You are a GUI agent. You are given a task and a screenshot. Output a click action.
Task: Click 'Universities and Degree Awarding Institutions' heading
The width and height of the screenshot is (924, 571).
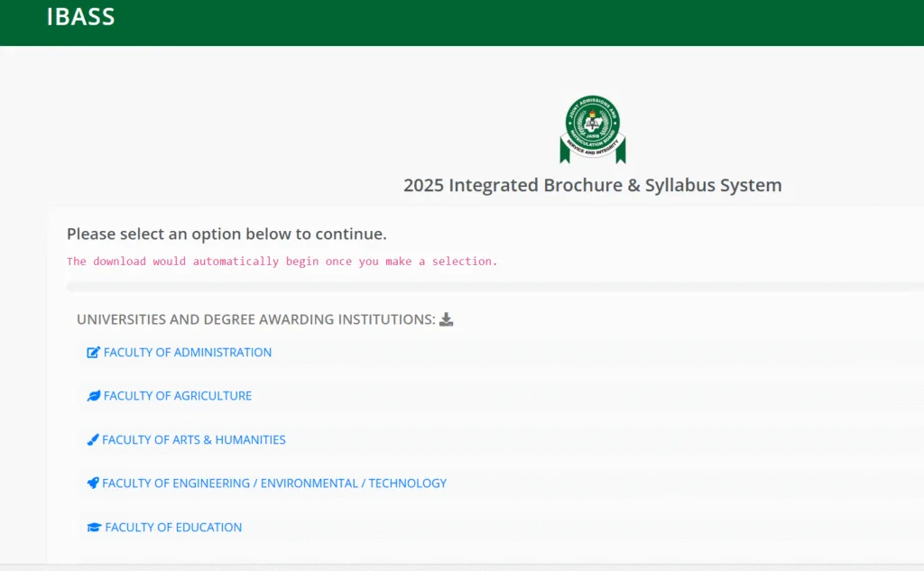tap(255, 319)
